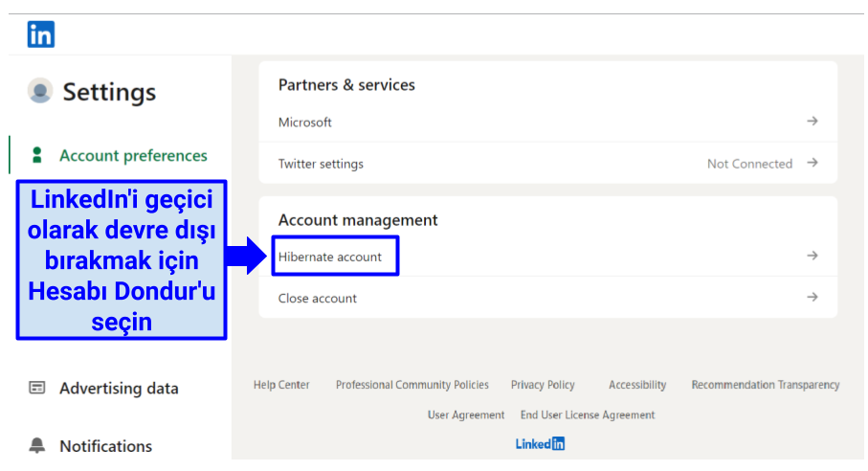Select Hibernate account option
The width and height of the screenshot is (868, 471).
coord(548,257)
